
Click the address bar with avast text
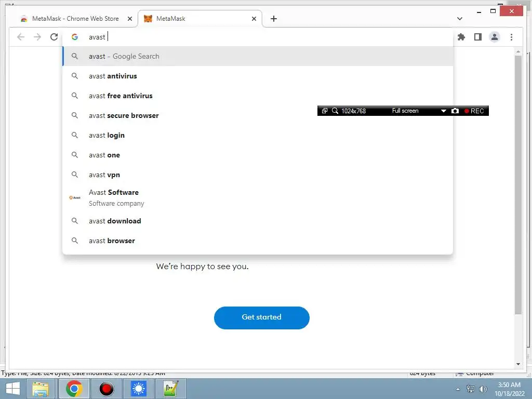click(x=258, y=37)
